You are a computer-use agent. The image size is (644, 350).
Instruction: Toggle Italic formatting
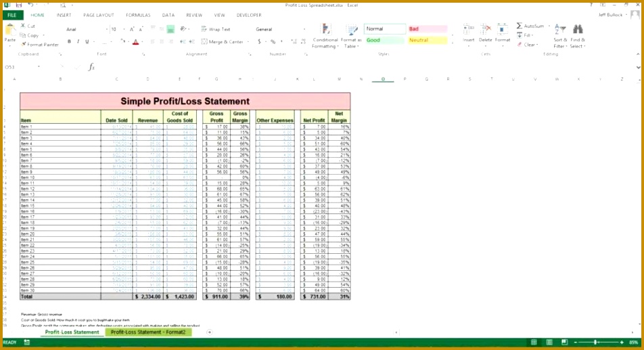(78, 41)
